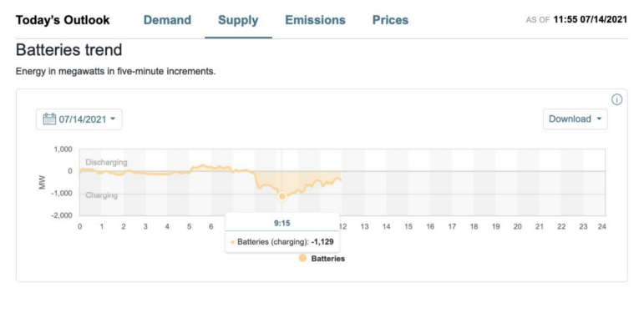Screen dimensions: 644x313
Task: Click the Batteries trend title
Action: [69, 50]
